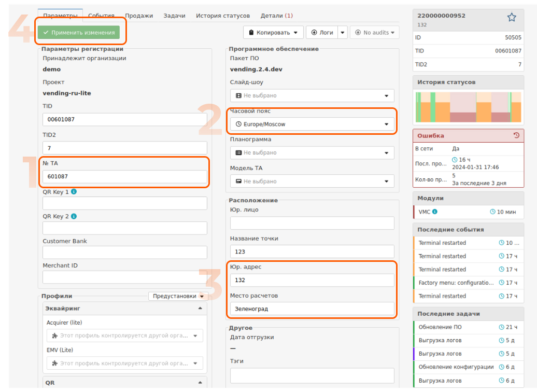Open the No audits dropdown
Image resolution: width=537 pixels, height=392 pixels.
point(375,33)
